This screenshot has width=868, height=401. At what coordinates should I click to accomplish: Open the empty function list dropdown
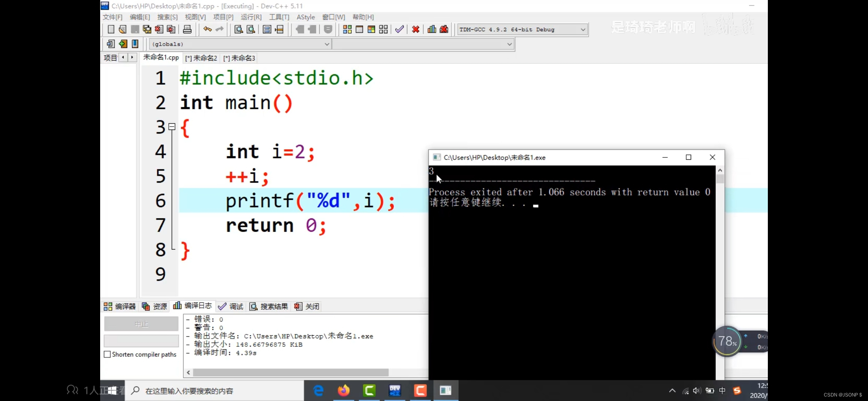pos(509,44)
